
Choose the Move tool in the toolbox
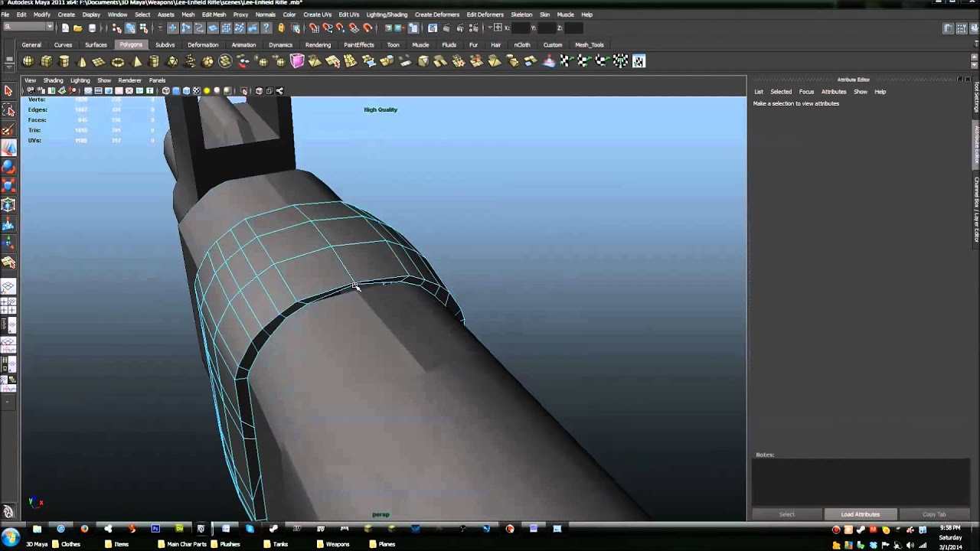click(8, 148)
